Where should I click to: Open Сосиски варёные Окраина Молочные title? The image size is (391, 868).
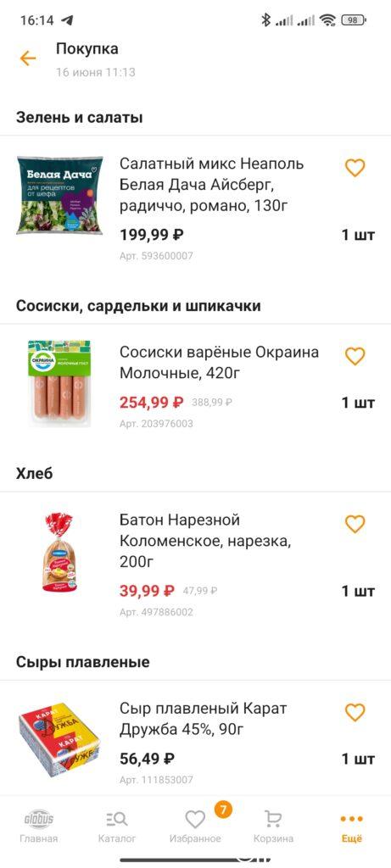point(220,363)
